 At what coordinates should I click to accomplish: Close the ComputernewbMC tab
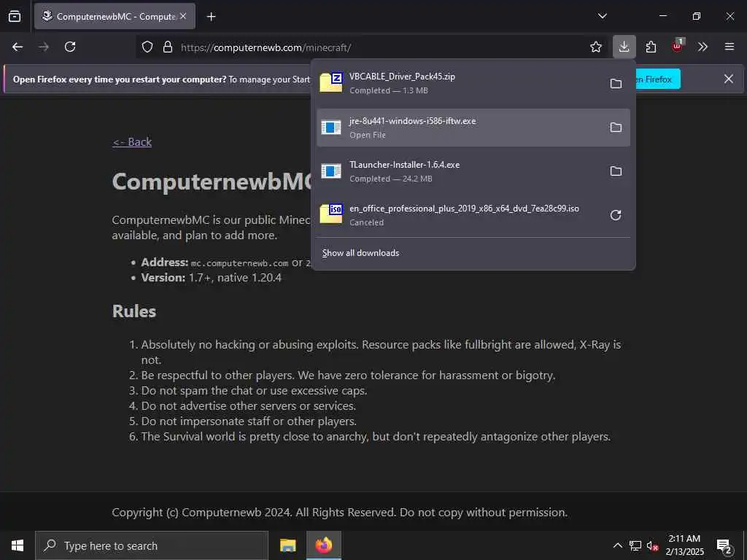(x=183, y=16)
